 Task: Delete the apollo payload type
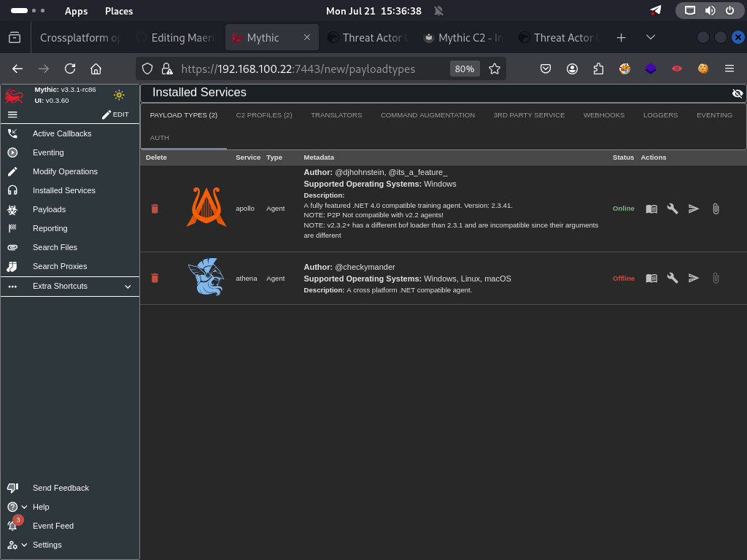pyautogui.click(x=155, y=209)
